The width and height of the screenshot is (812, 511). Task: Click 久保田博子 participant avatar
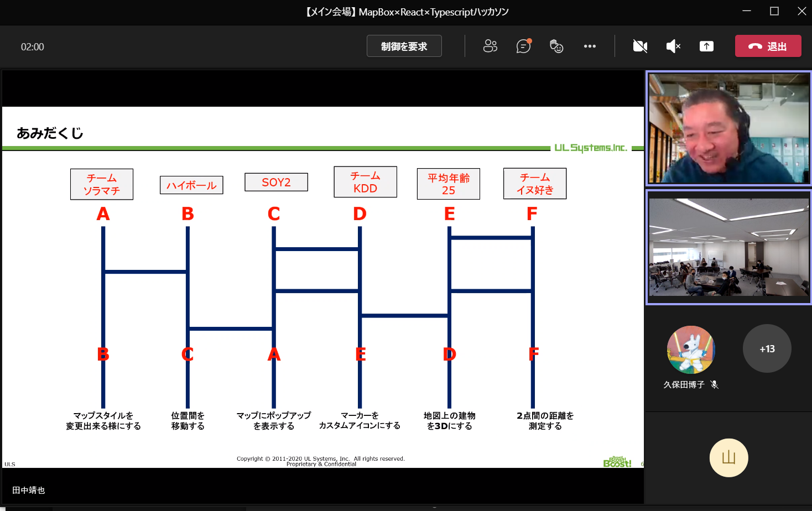(691, 350)
